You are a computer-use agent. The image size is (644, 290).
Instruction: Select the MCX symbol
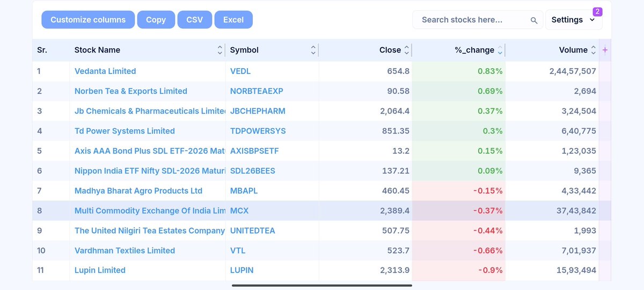tap(239, 211)
